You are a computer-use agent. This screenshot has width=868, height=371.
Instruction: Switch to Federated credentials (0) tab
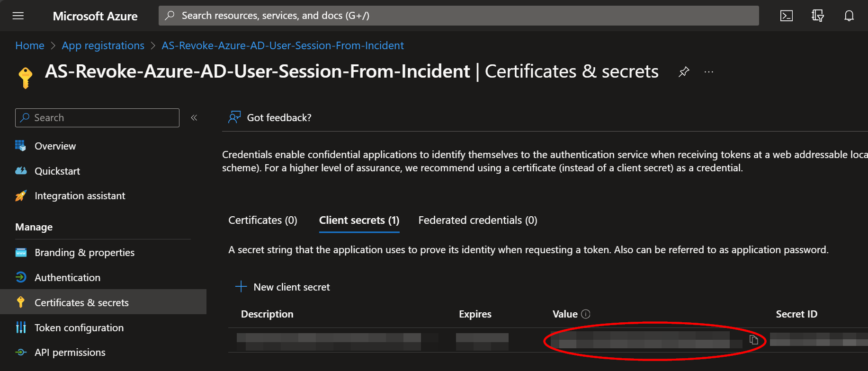click(478, 220)
